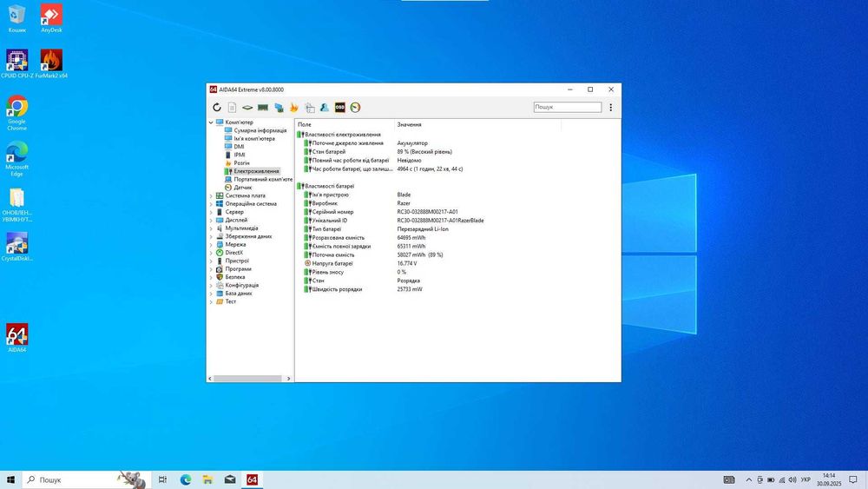Expand the Дисплей tree node
Image resolution: width=868 pixels, height=489 pixels.
(211, 220)
